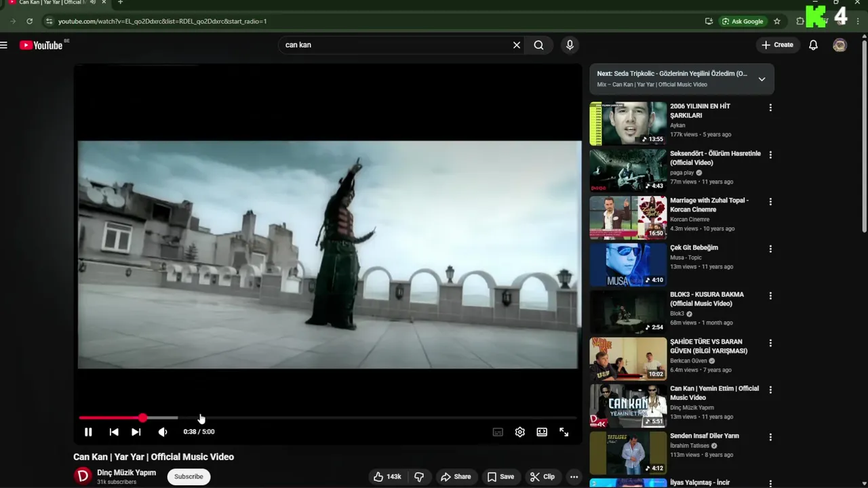868x488 pixels.
Task: Click the search magnifier button
Action: click(x=538, y=45)
